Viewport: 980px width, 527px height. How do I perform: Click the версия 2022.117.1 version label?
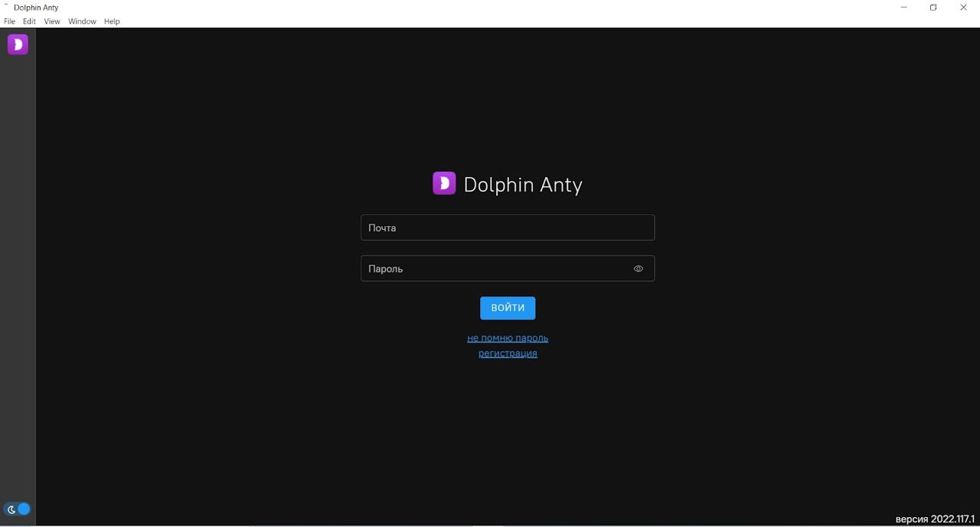[x=935, y=519]
